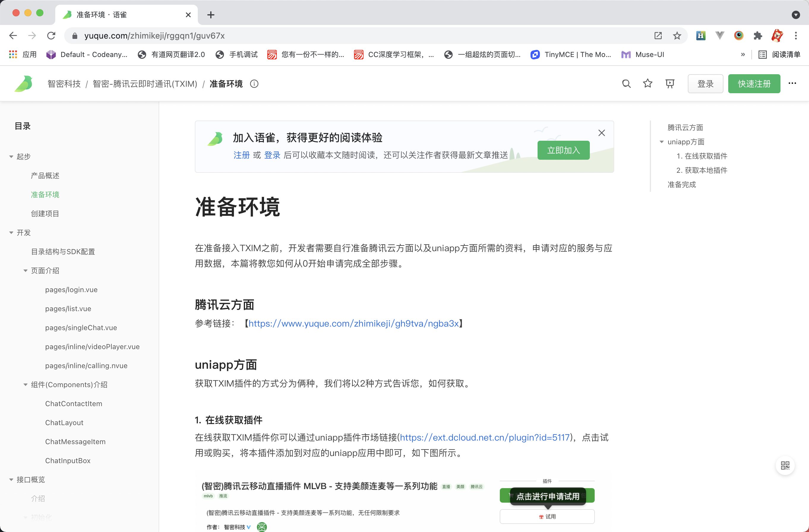Star this document with the header star icon

pyautogui.click(x=647, y=83)
